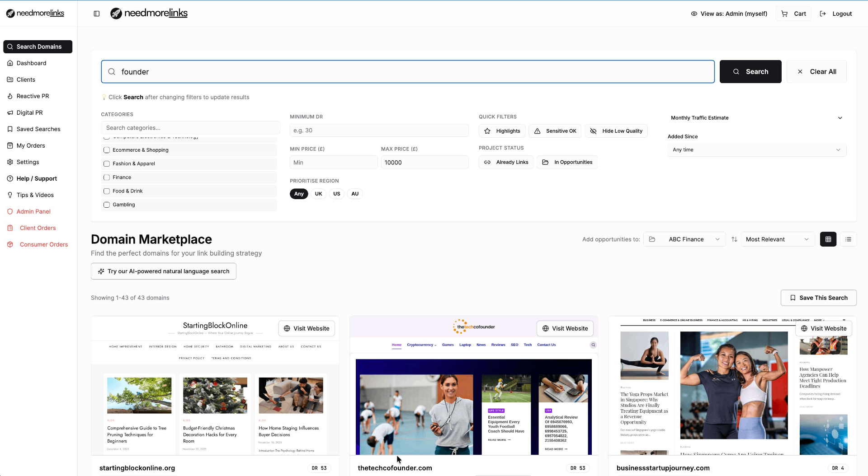
Task: Click the founder search input field
Action: (408, 72)
